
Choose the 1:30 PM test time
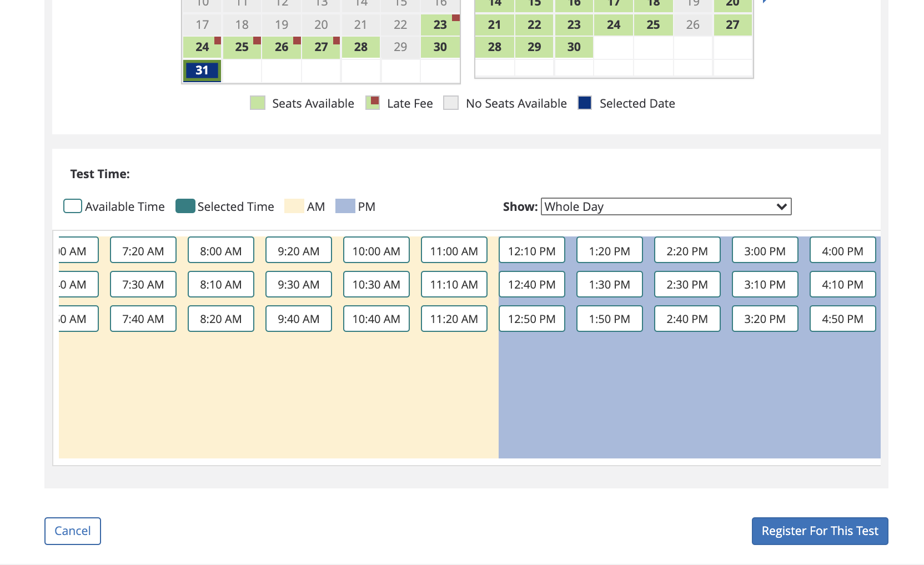click(x=609, y=285)
